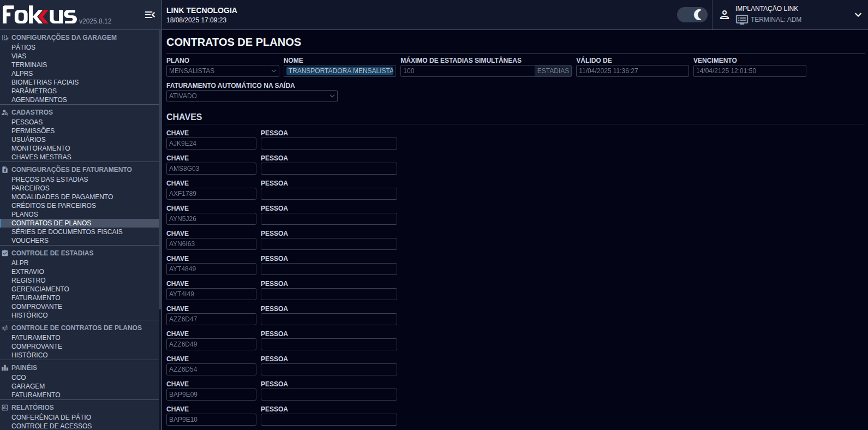868x430 pixels.
Task: Expand the user account chevron menu
Action: 858,15
